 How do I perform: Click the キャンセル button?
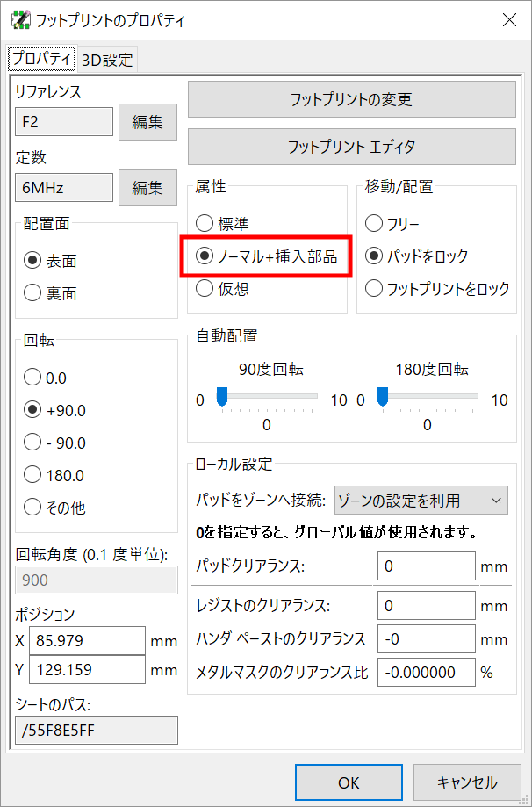pos(467,782)
